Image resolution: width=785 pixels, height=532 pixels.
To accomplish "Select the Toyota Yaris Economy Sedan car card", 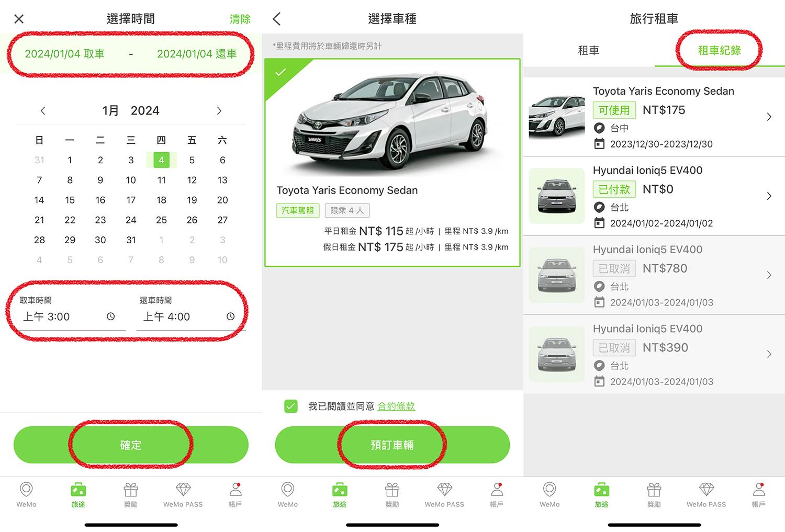I will pyautogui.click(x=392, y=163).
